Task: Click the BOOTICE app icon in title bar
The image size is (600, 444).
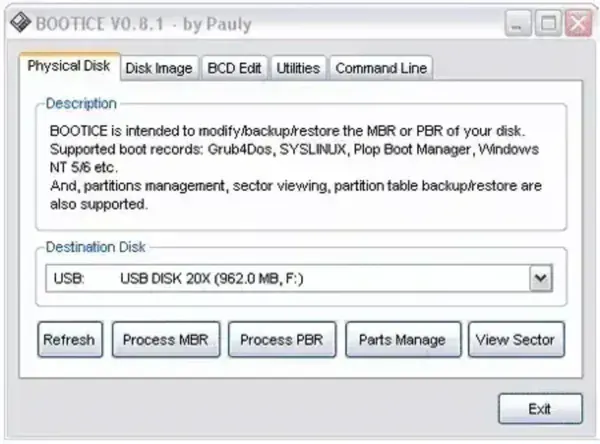Action: coord(18,23)
